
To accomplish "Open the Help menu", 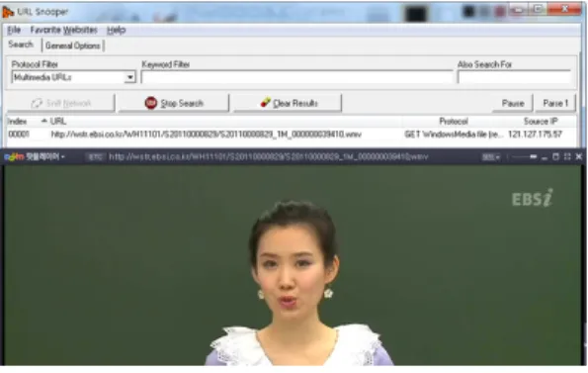I will (116, 30).
